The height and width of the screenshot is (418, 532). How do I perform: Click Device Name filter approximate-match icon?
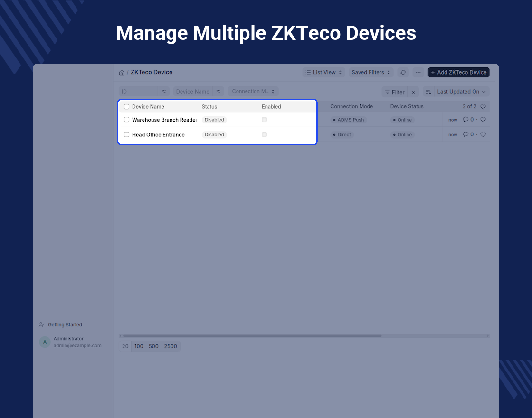click(218, 91)
